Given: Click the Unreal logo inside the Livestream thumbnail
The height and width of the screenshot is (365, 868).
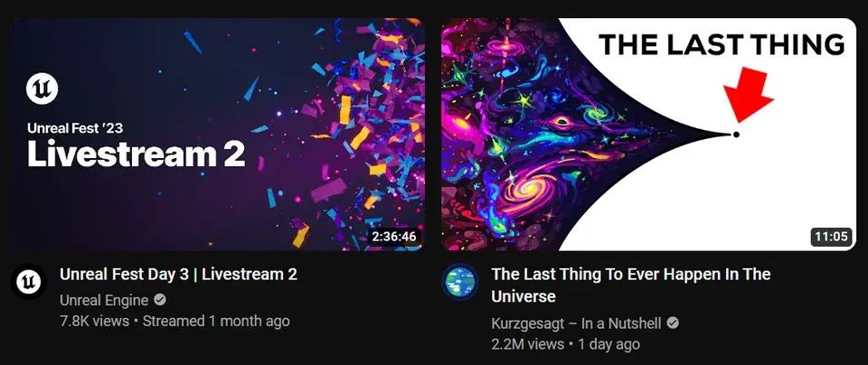Looking at the screenshot, I should pyautogui.click(x=42, y=89).
